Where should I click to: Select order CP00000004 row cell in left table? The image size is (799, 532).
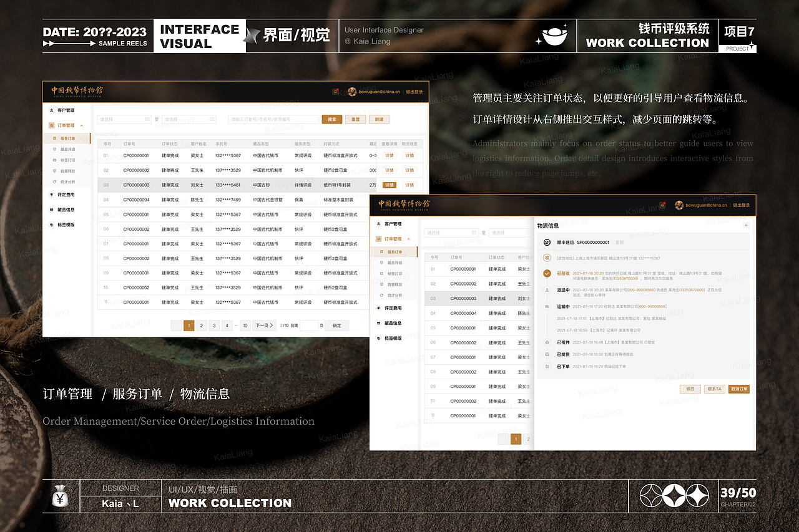point(136,200)
